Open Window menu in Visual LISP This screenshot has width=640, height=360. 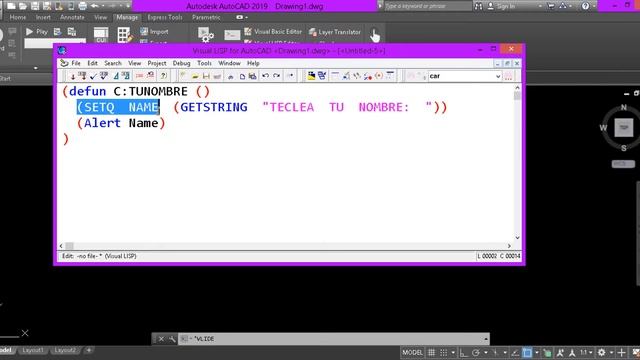click(229, 63)
